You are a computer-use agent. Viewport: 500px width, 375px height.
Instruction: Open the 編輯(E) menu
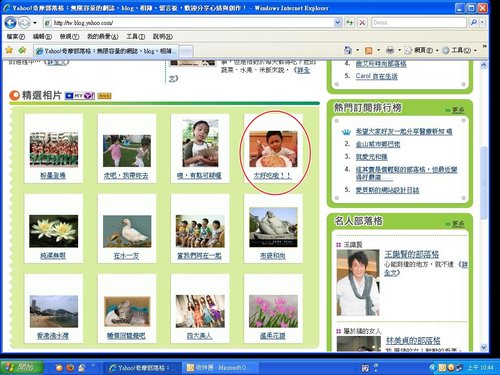tap(42, 36)
